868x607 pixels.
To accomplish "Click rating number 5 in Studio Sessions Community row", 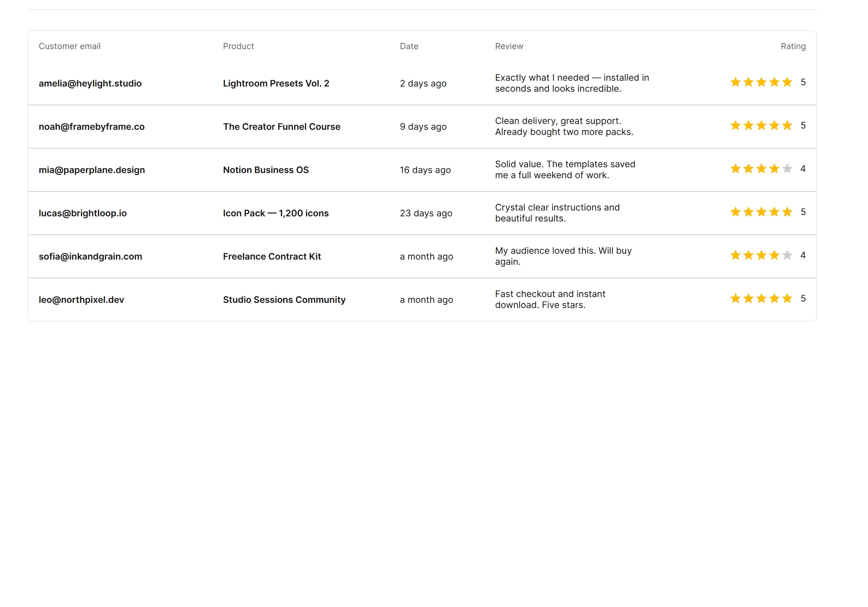I will pos(803,299).
